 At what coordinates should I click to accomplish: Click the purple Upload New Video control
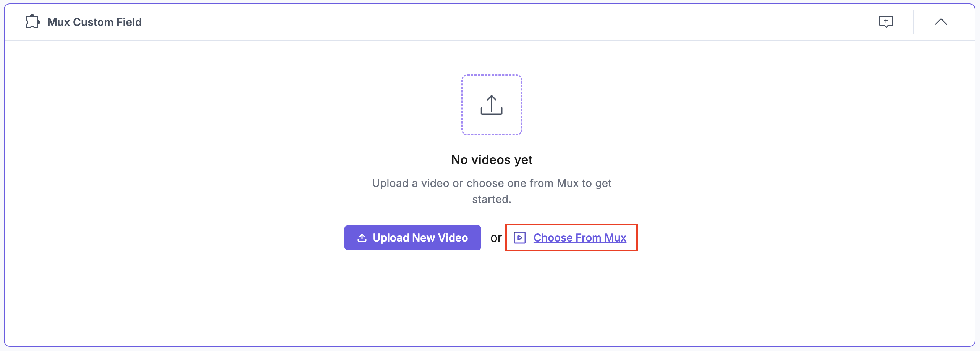[x=412, y=237]
